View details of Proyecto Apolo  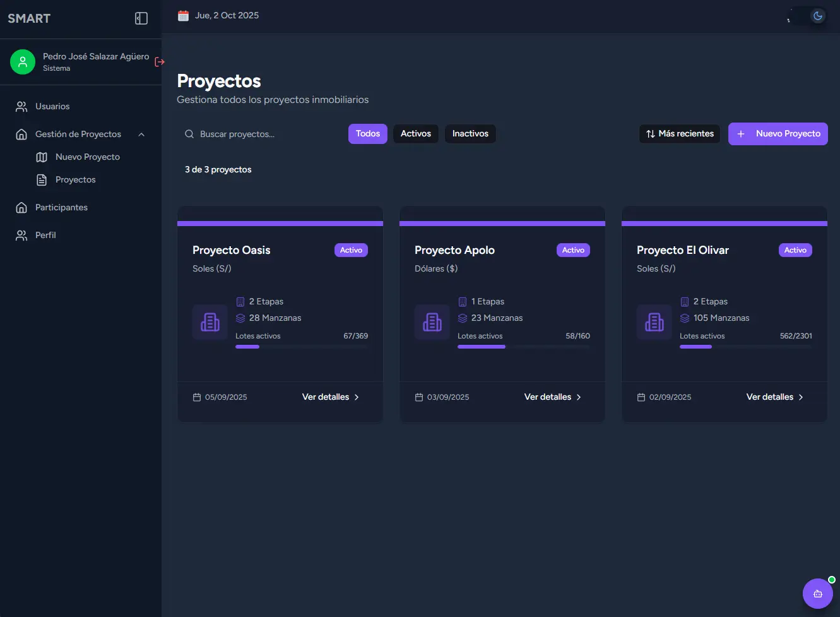pos(553,397)
